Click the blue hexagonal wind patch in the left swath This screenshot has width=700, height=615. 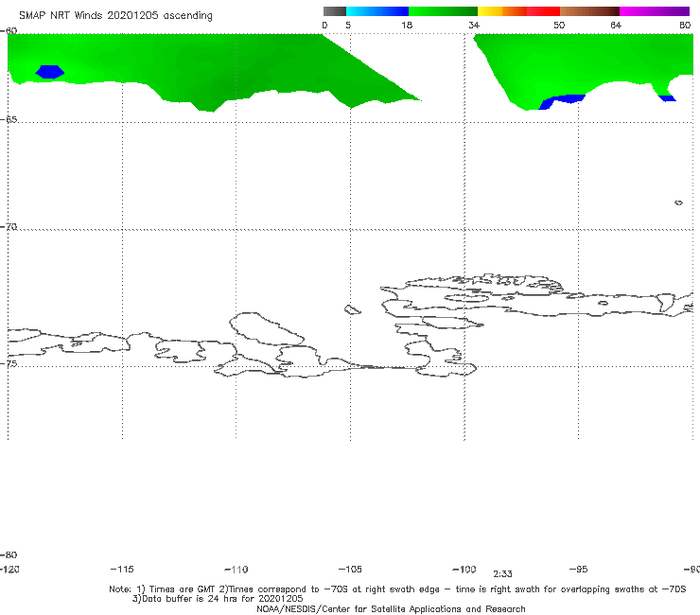(x=50, y=72)
